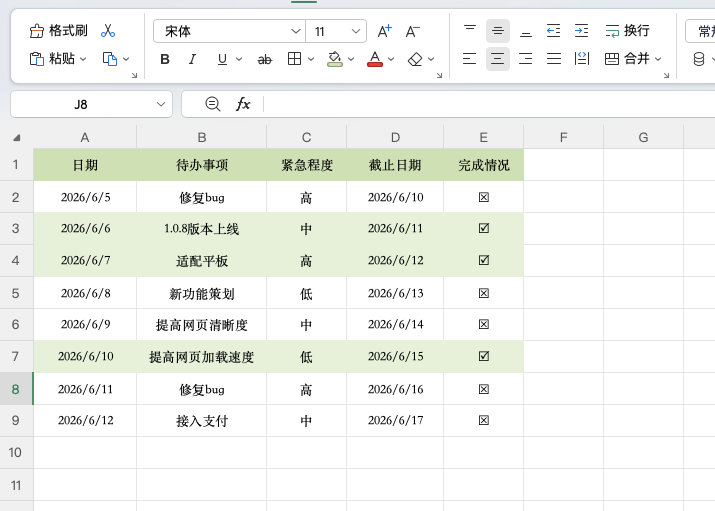Viewport: 715px width, 511px height.
Task: Toggle checkbox in 1.0.8版本上线 row
Action: [x=484, y=228]
